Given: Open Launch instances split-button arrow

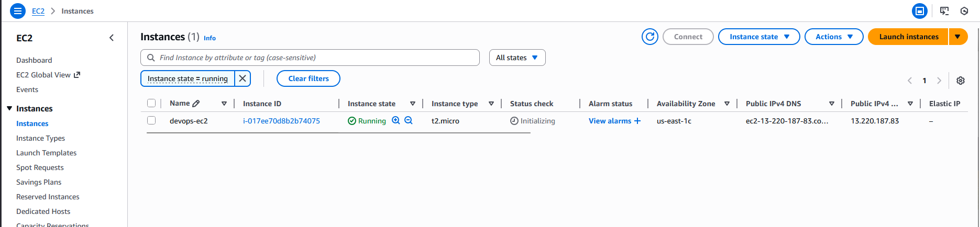Looking at the screenshot, I should point(957,37).
